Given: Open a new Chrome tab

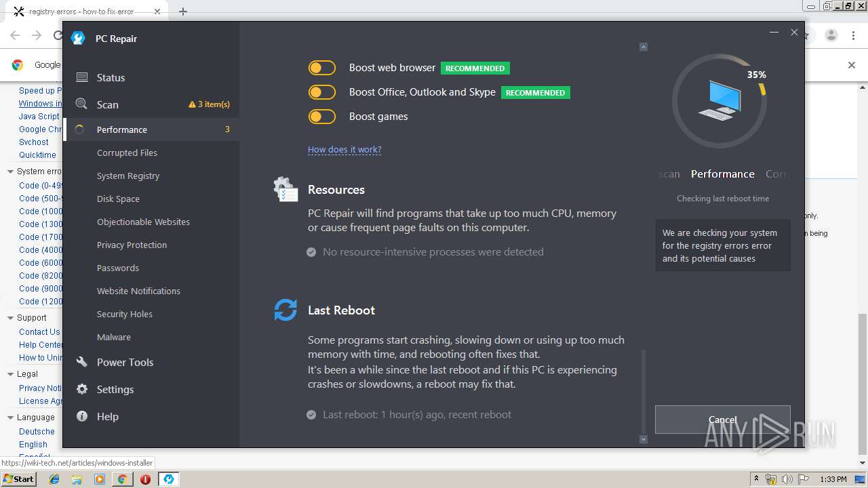Looking at the screenshot, I should click(183, 12).
